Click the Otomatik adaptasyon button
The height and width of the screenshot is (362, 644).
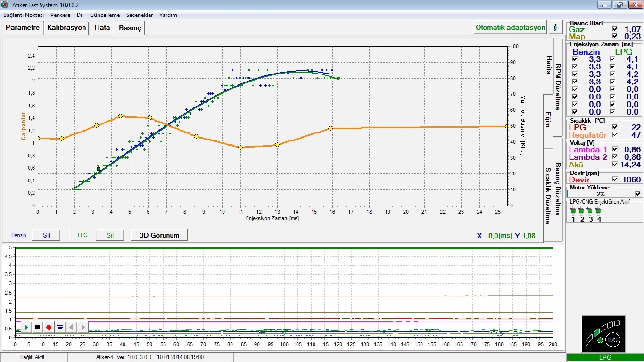coord(510,27)
